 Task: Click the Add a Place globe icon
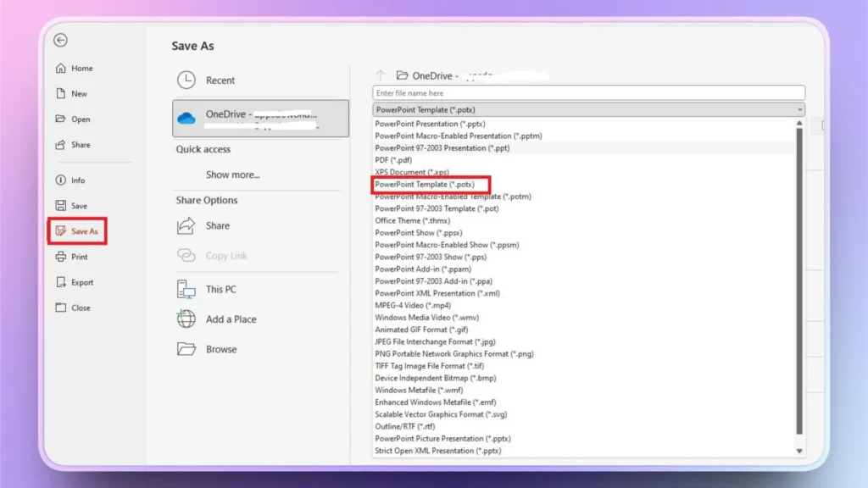(x=185, y=319)
